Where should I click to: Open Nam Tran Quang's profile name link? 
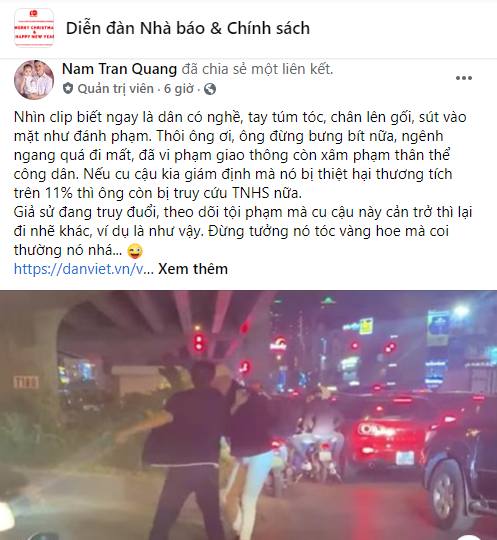[x=119, y=69]
